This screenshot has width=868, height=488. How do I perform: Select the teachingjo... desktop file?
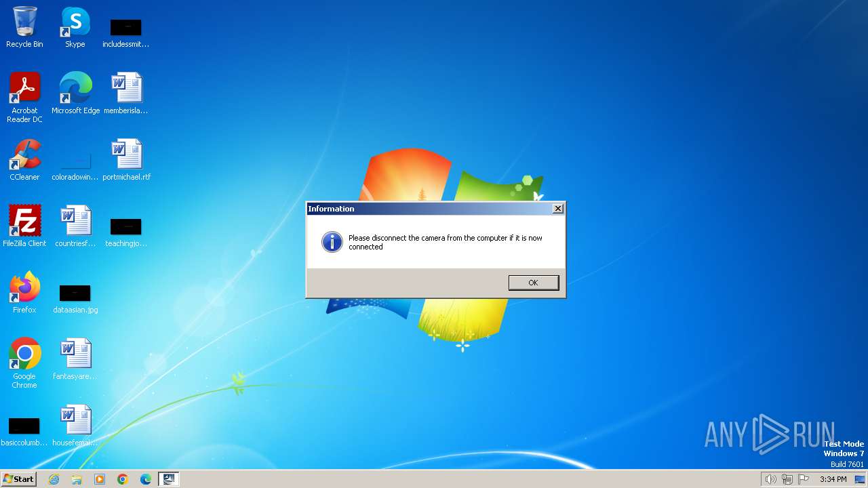click(125, 232)
